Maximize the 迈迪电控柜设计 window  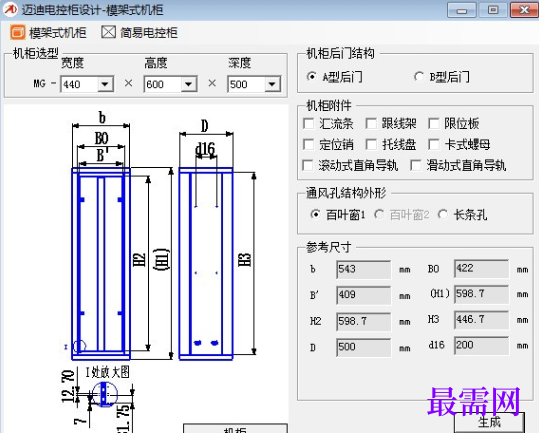[x=493, y=10]
